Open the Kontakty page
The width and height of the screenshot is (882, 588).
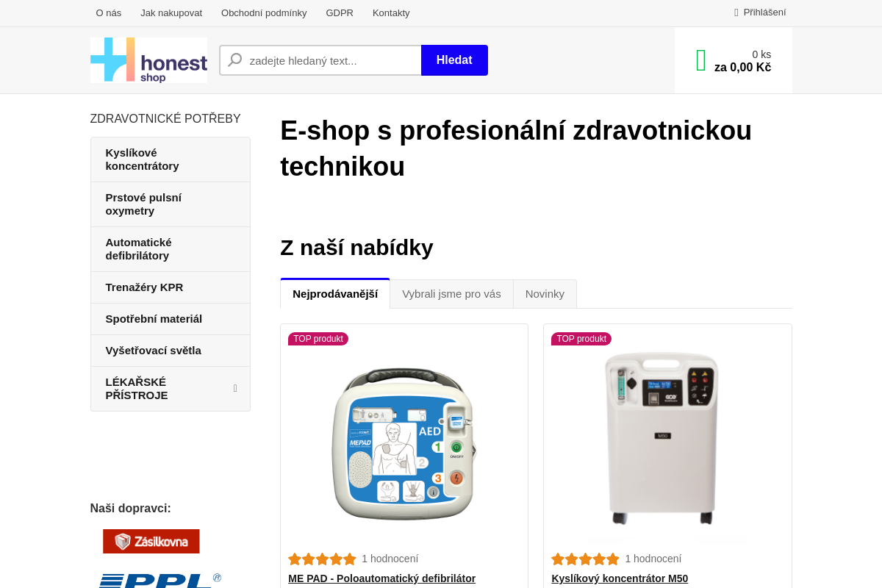(x=391, y=12)
